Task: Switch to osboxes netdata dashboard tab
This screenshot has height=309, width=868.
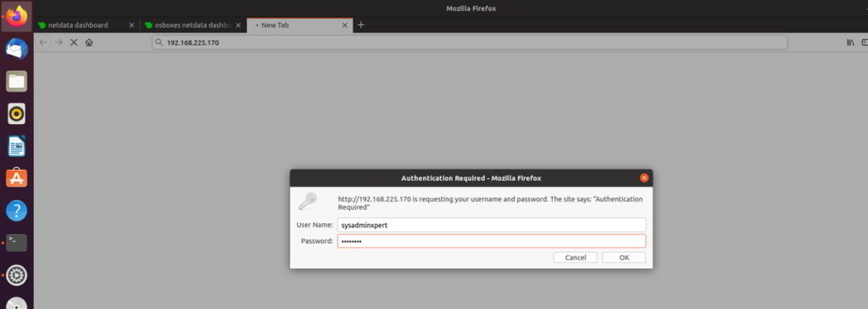Action: tap(187, 25)
